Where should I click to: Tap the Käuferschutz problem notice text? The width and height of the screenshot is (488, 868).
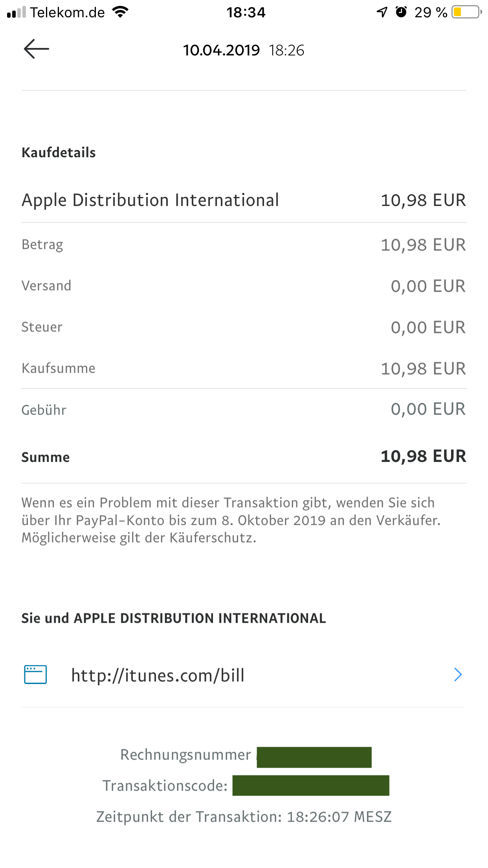231,520
